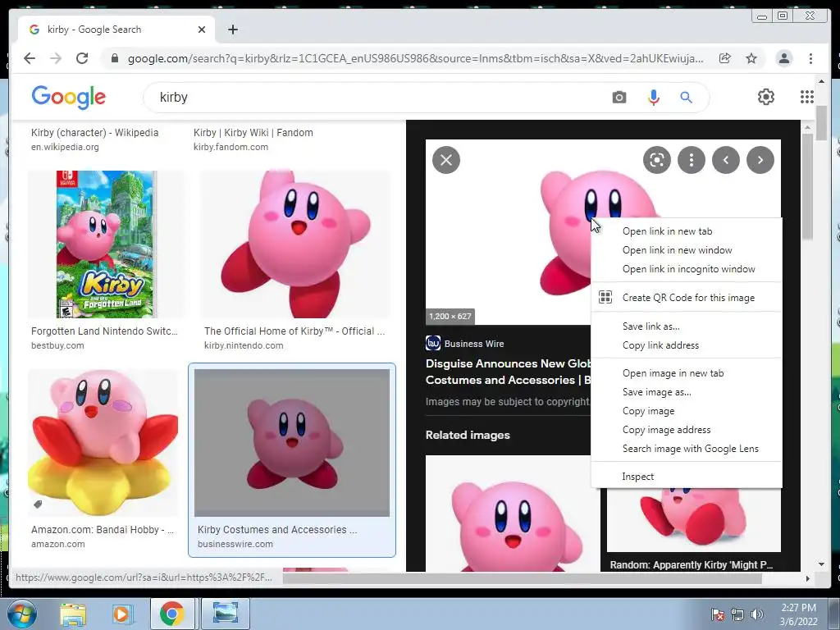
Task: Go to the next image in preview
Action: click(760, 160)
